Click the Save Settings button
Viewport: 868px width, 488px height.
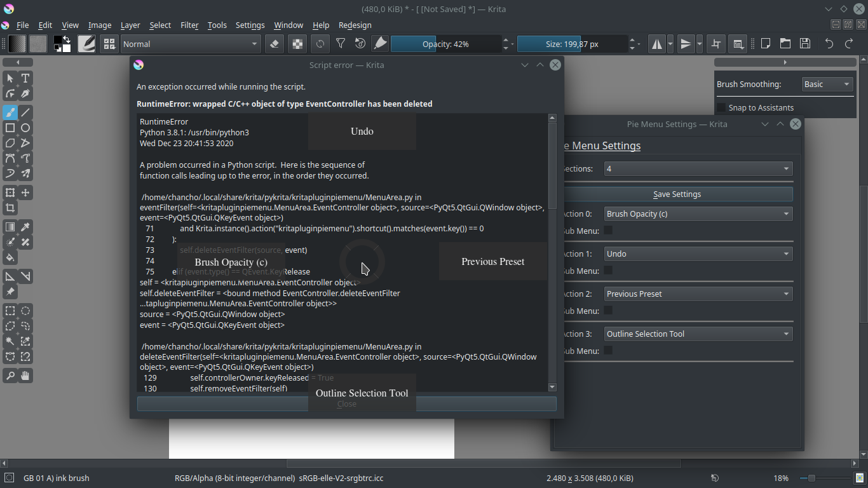coord(677,194)
